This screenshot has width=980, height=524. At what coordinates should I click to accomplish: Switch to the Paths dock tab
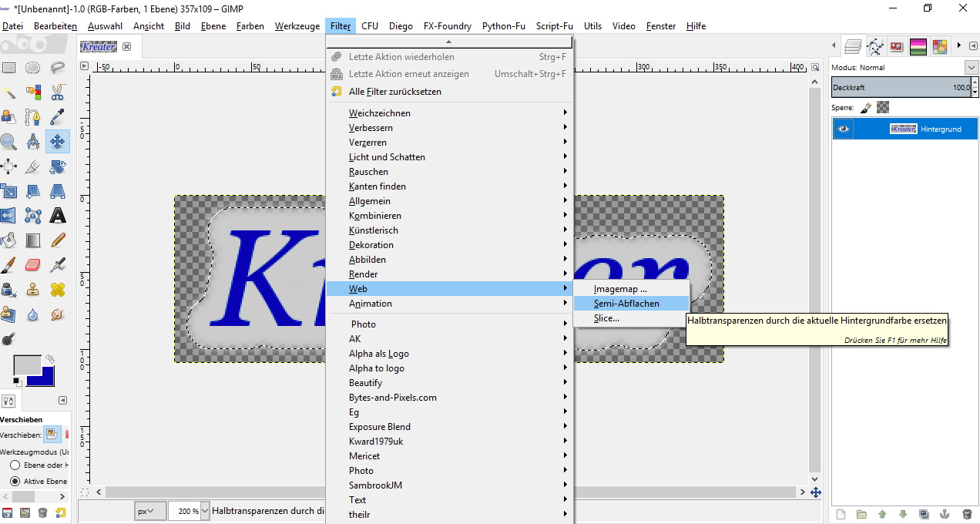pos(874,47)
